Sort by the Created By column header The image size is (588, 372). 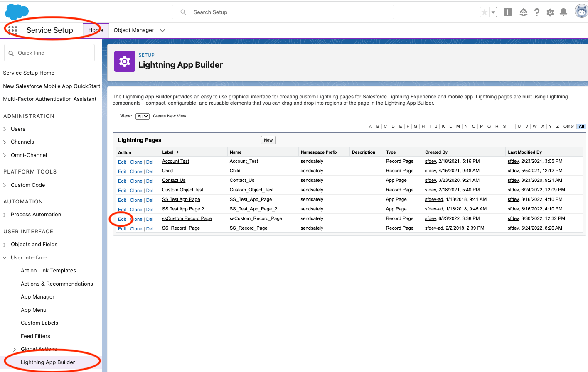pos(436,152)
